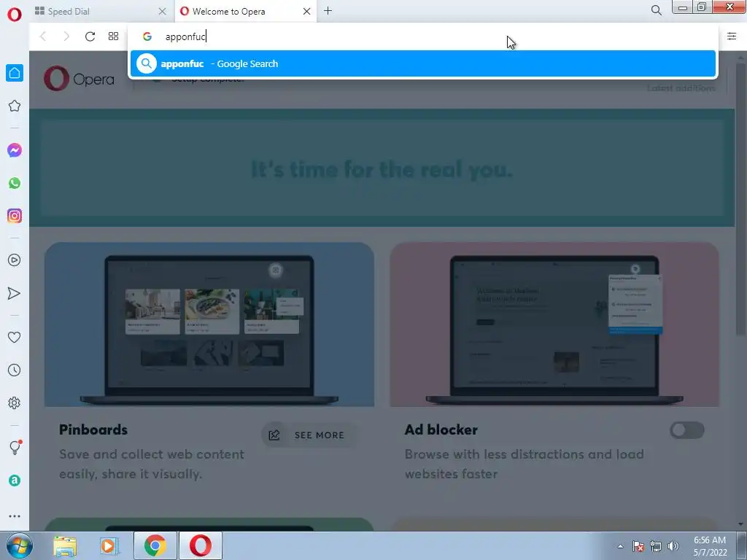Open the Home sidebar icon
747x560 pixels.
pyautogui.click(x=15, y=73)
